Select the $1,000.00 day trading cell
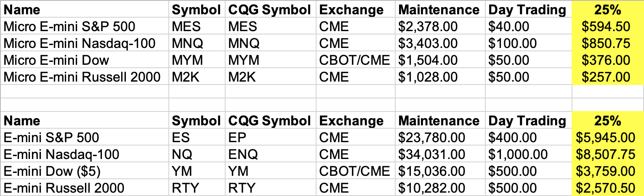Viewport: 644px width, 196px height. (518, 154)
